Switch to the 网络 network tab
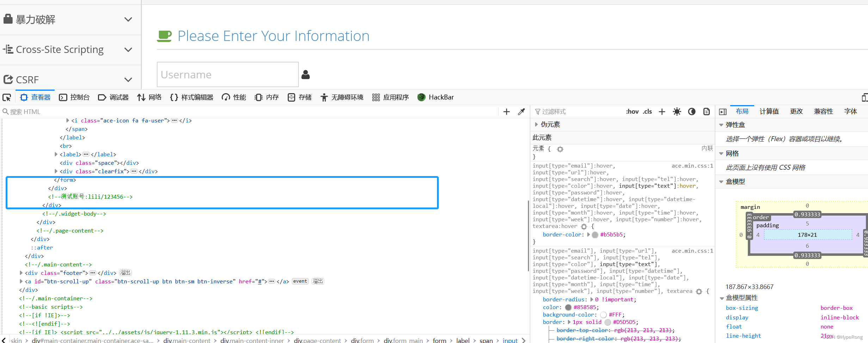The image size is (868, 343). pyautogui.click(x=149, y=97)
